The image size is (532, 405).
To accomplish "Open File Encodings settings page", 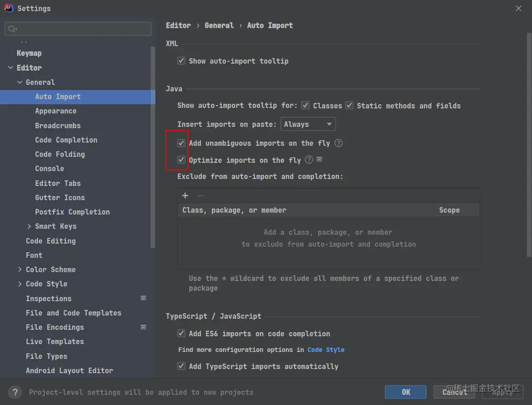I will [x=54, y=328].
